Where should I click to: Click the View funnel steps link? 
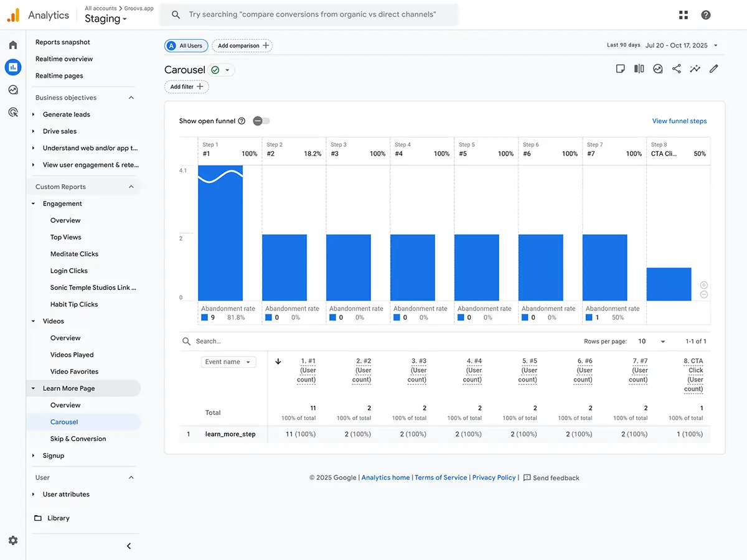(679, 121)
